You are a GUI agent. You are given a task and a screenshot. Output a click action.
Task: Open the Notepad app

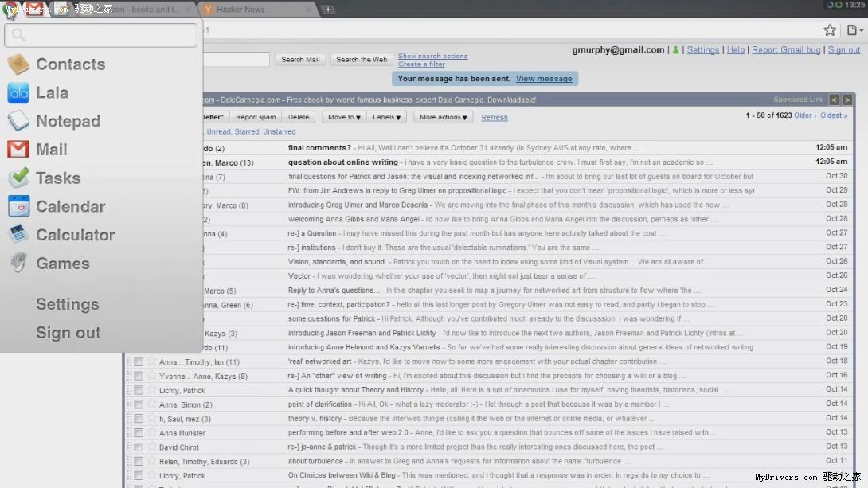53,121
